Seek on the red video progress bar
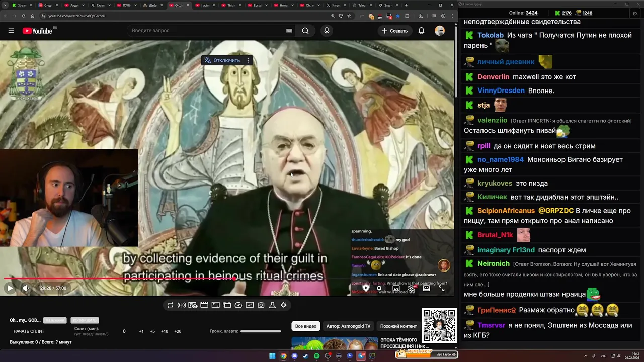644x362 pixels. coord(226,278)
